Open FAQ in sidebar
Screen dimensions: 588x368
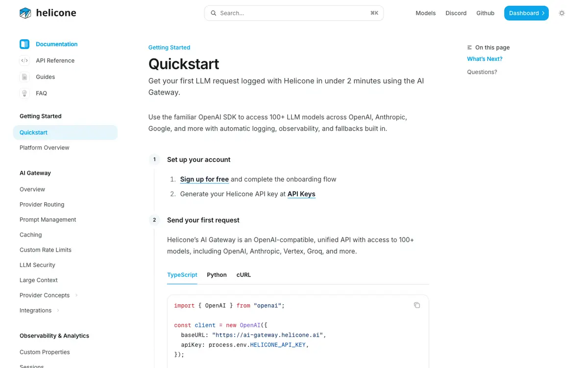tap(42, 93)
